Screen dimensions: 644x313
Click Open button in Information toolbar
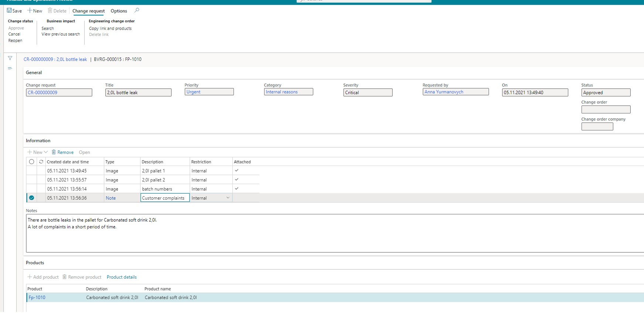pos(84,152)
